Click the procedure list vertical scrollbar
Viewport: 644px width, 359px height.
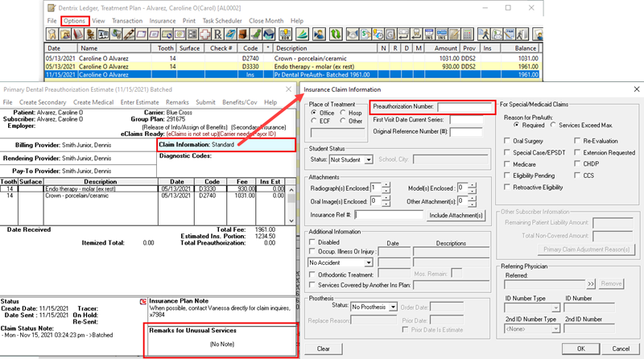coord(291,205)
